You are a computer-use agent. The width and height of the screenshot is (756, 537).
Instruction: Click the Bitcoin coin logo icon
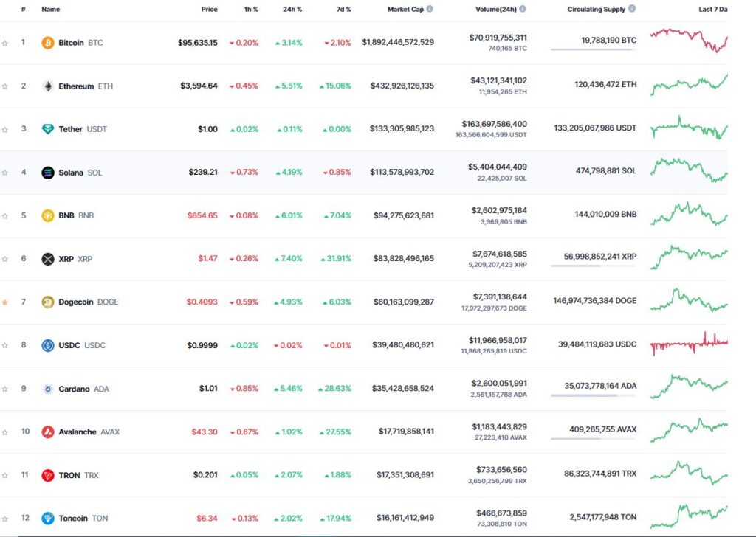pyautogui.click(x=48, y=43)
